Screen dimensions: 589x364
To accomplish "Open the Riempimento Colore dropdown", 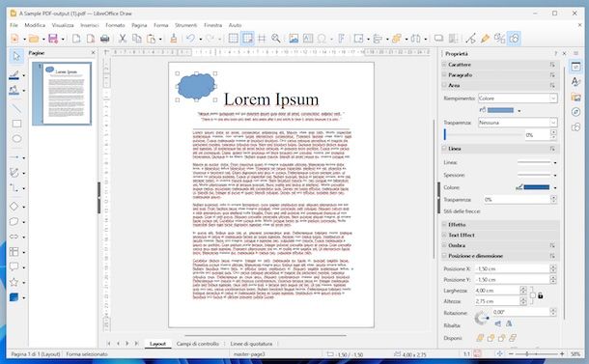I will tap(518, 98).
